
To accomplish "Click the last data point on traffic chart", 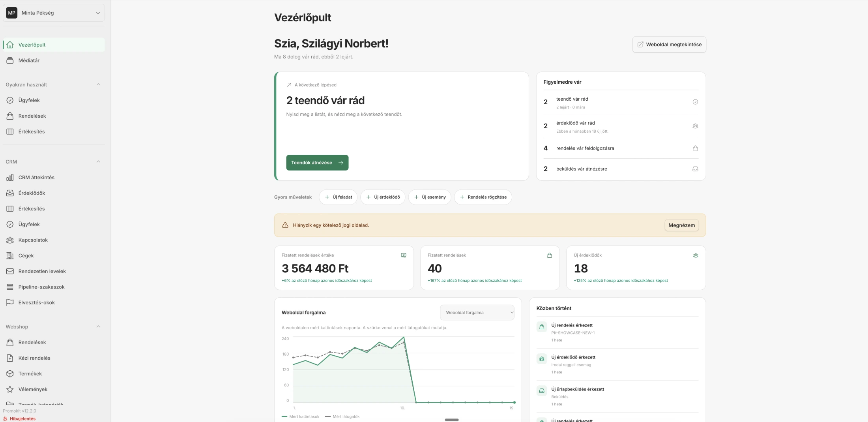I will [x=514, y=403].
